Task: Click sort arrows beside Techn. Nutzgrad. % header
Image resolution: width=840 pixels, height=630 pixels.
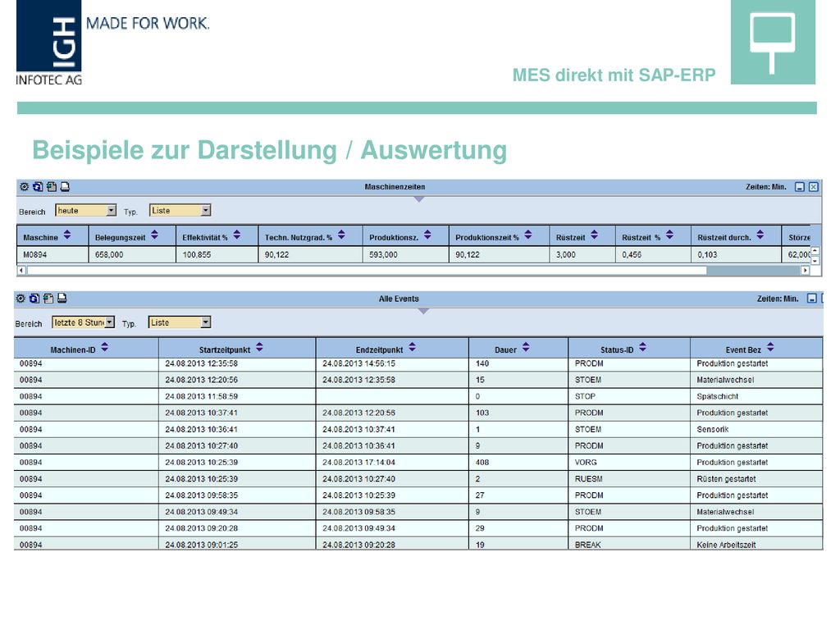Action: [x=341, y=235]
